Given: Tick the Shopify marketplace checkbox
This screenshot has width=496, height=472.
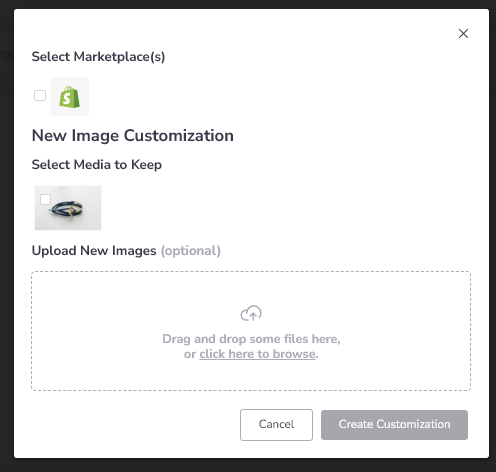Looking at the screenshot, I should point(40,96).
